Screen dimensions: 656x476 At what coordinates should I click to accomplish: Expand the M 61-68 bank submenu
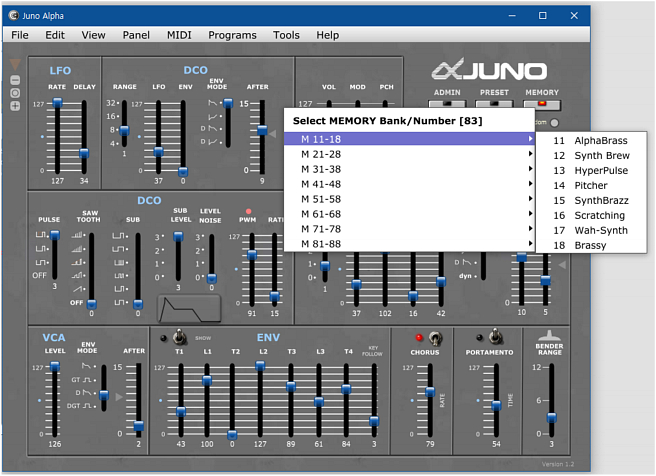pyautogui.click(x=409, y=214)
